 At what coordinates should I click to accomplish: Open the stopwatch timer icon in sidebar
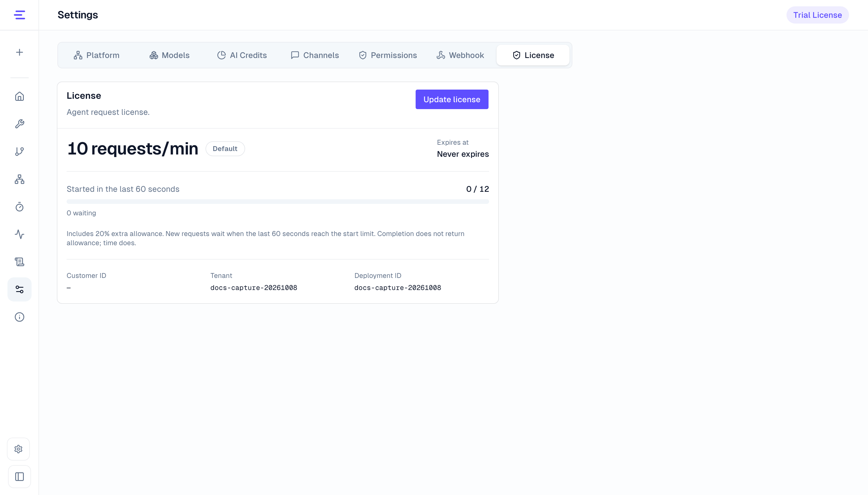coord(19,207)
